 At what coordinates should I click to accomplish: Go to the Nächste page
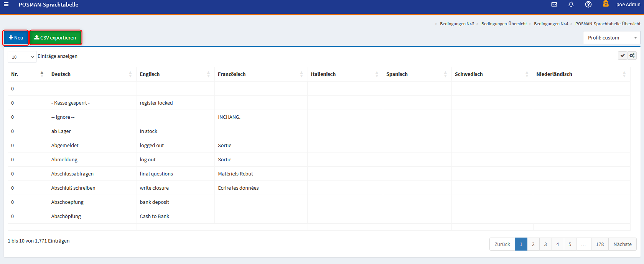622,244
